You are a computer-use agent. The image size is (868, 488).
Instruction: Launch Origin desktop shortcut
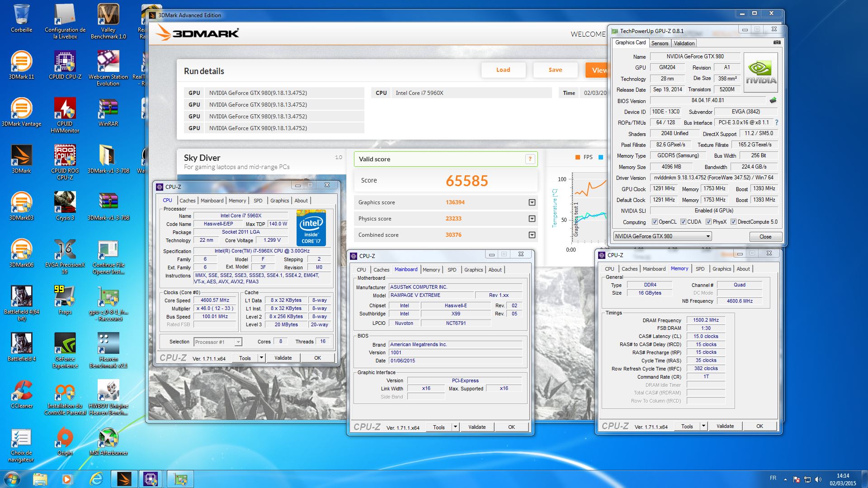point(65,441)
